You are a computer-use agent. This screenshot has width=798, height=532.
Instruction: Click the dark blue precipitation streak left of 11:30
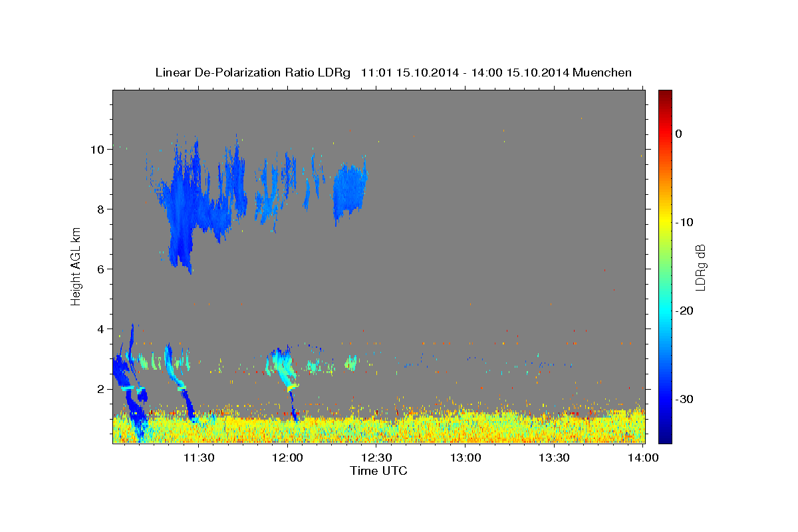pos(189,404)
